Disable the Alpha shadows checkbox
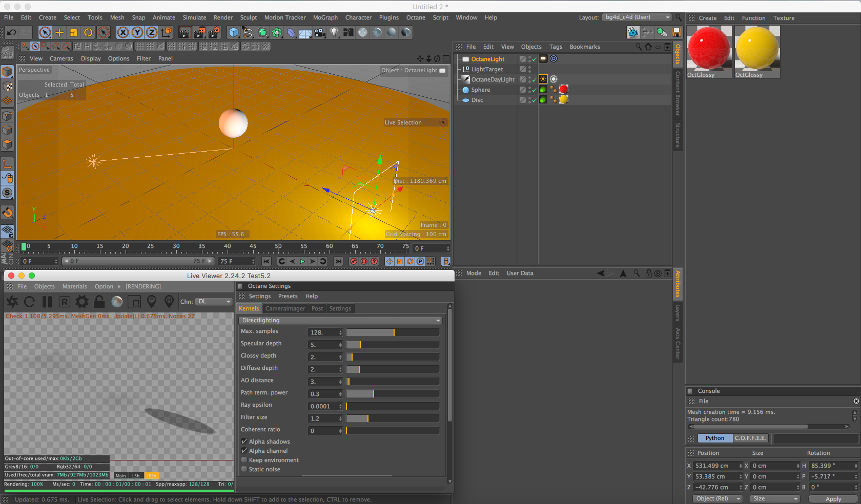Image resolution: width=861 pixels, height=504 pixels. point(244,442)
